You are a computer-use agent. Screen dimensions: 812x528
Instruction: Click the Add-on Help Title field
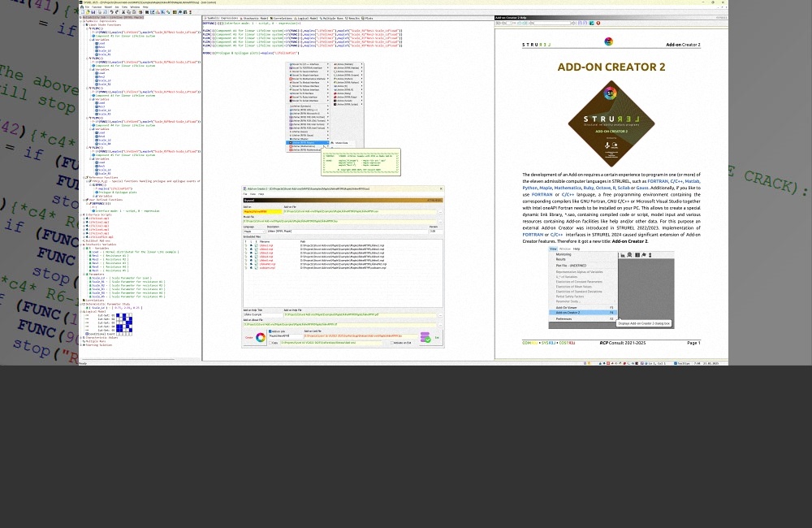(x=262, y=315)
